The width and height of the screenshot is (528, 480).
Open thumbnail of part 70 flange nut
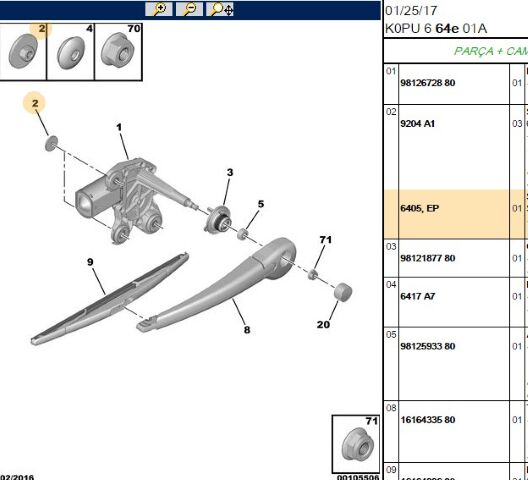(119, 52)
